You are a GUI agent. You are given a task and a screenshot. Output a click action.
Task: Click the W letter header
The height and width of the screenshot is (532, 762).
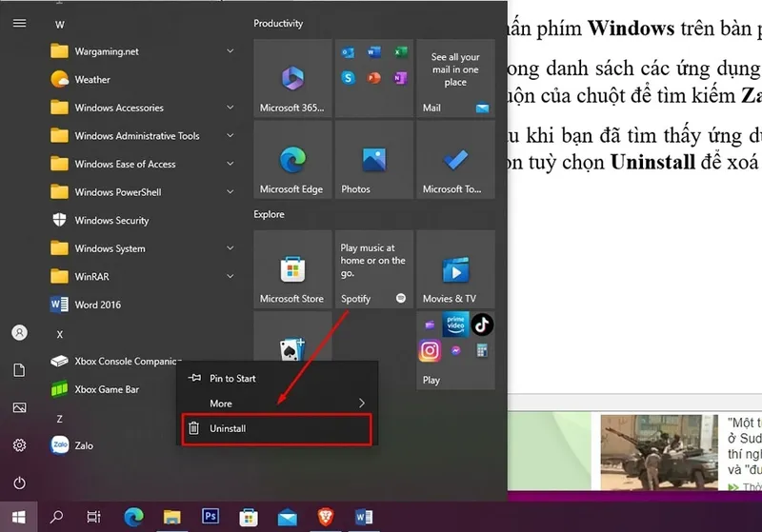pos(60,25)
